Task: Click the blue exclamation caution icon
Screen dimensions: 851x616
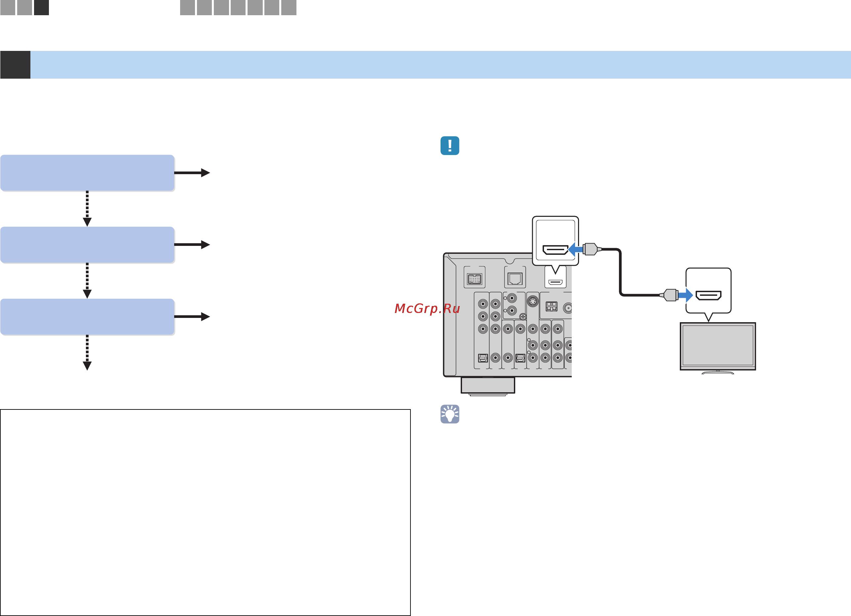Action: (x=449, y=145)
